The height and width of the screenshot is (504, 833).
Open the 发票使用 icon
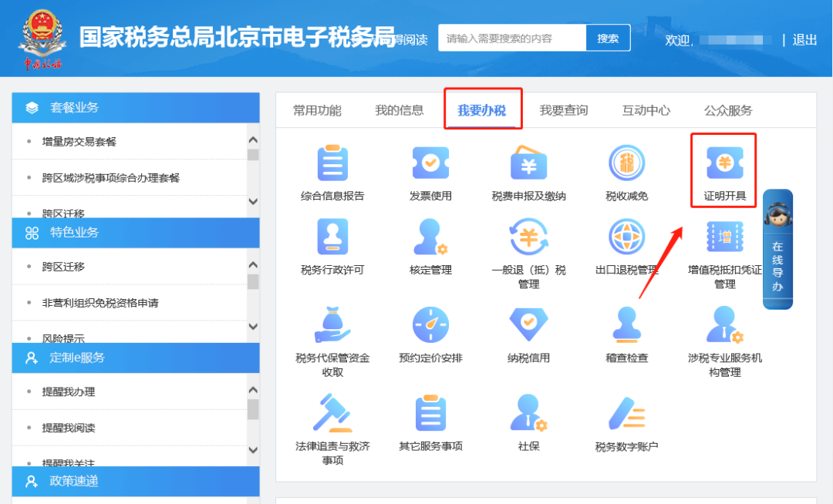click(x=430, y=163)
